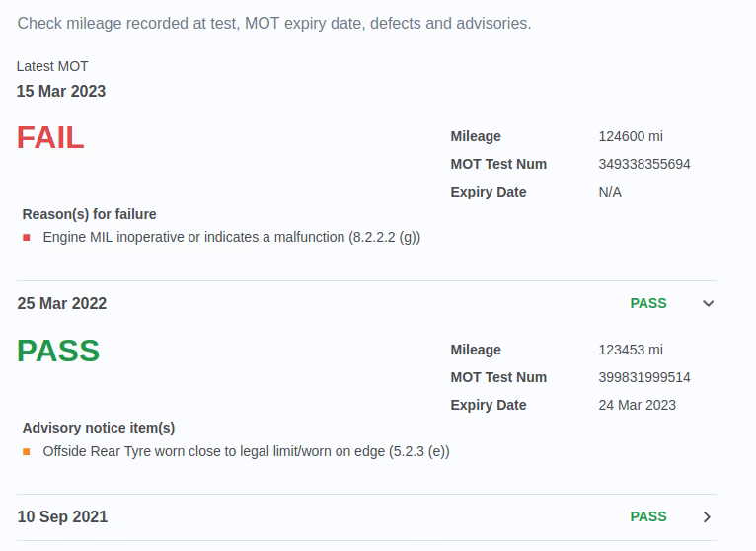Viewport: 756px width, 551px height.
Task: Click the Reason(s) for failure heading
Action: (90, 214)
